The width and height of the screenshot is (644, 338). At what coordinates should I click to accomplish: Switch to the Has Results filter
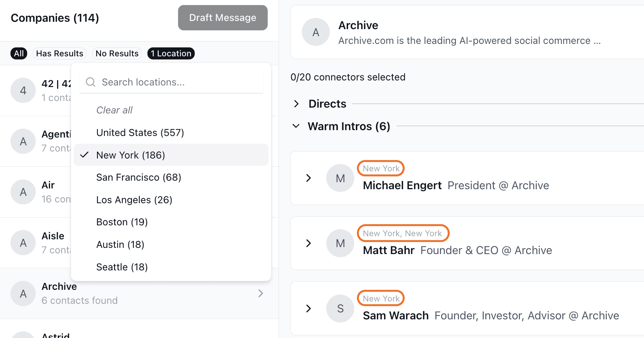(x=59, y=54)
